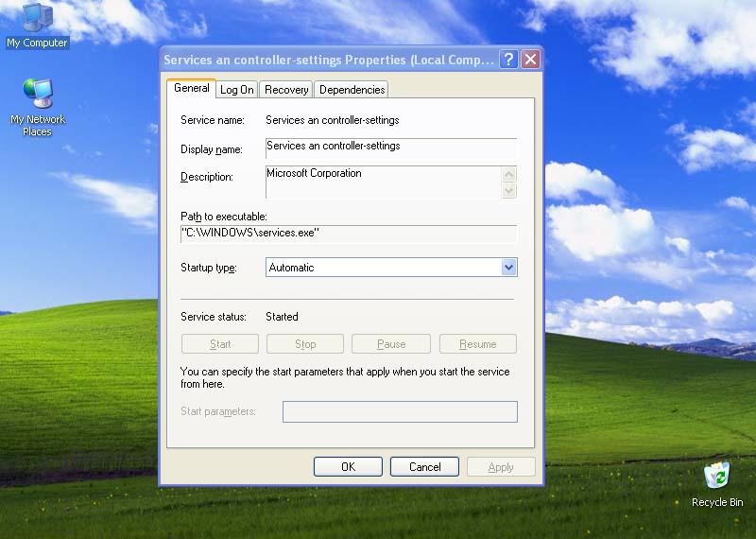Click the 'Started' service status text
Screen dimensions: 756x539
[282, 317]
